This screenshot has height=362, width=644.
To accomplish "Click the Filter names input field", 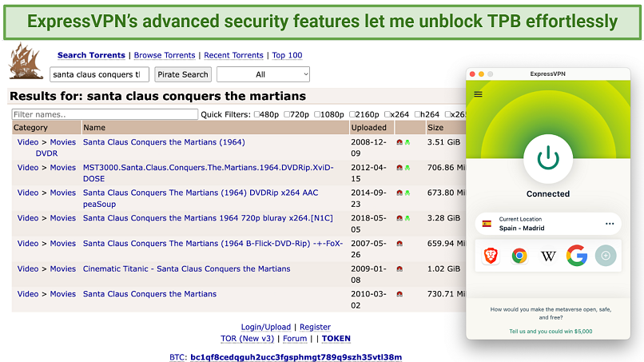I will click(105, 114).
